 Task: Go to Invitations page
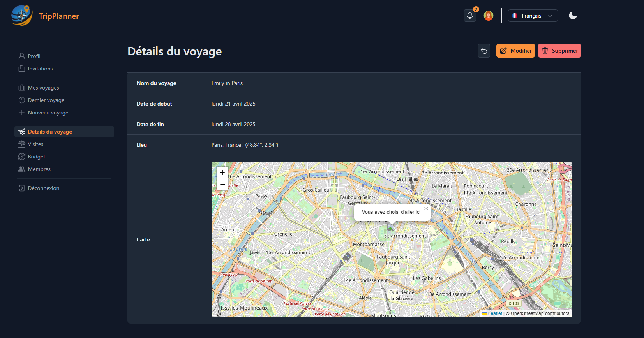pyautogui.click(x=40, y=69)
